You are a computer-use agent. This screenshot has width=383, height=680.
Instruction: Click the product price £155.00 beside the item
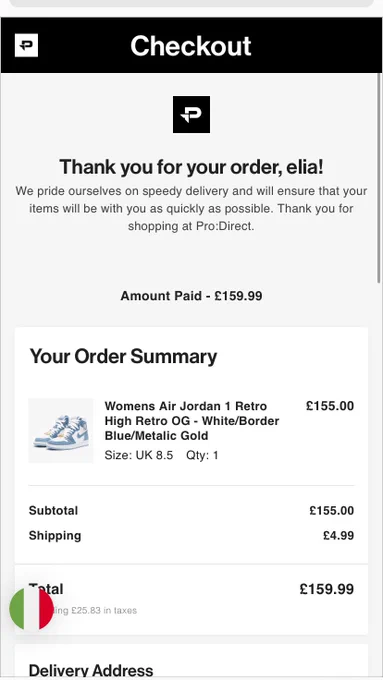click(x=330, y=406)
